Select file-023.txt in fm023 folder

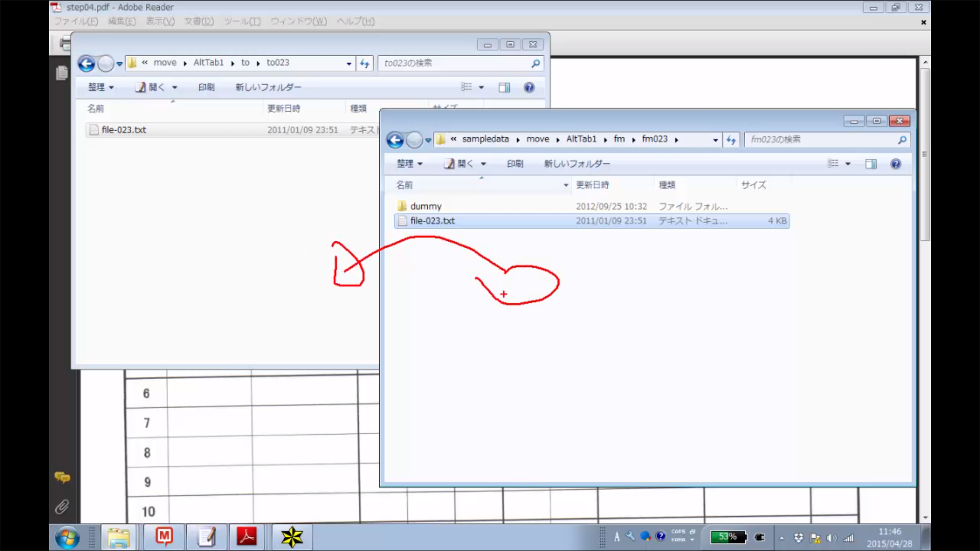[432, 221]
